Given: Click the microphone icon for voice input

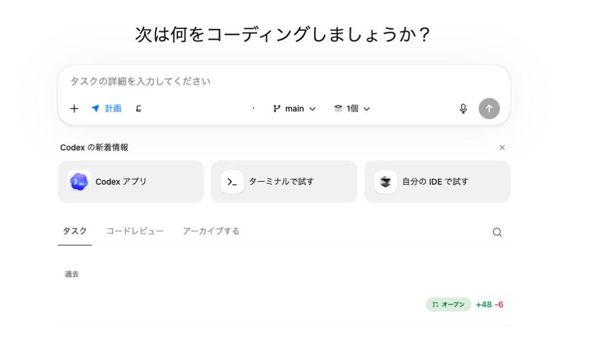Looking at the screenshot, I should [x=463, y=108].
